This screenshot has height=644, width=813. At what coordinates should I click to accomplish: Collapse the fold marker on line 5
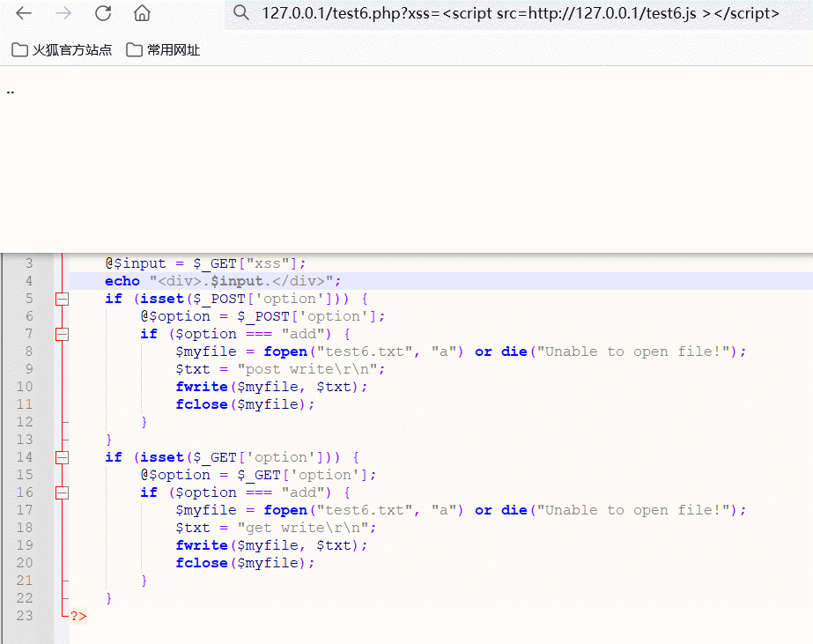pyautogui.click(x=63, y=299)
